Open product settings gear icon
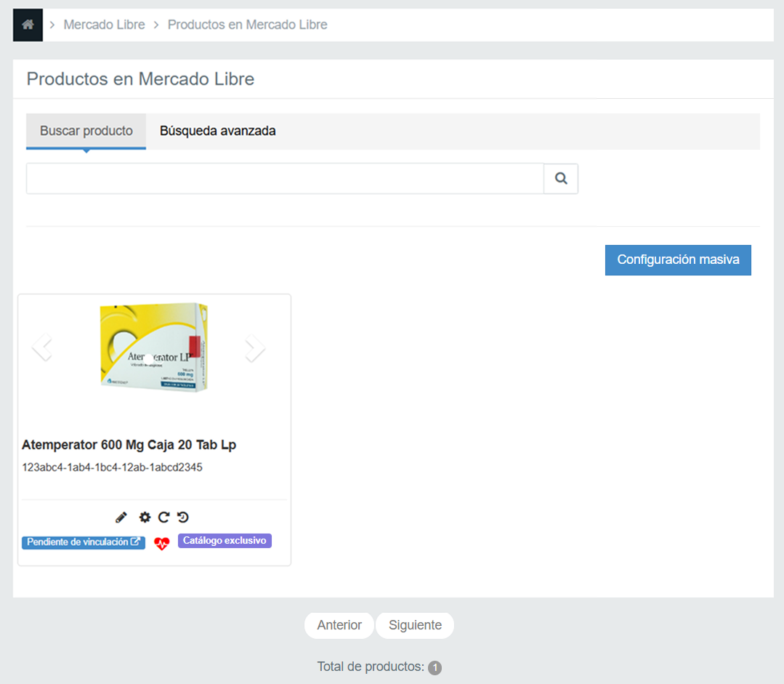This screenshot has height=684, width=784. coord(145,518)
